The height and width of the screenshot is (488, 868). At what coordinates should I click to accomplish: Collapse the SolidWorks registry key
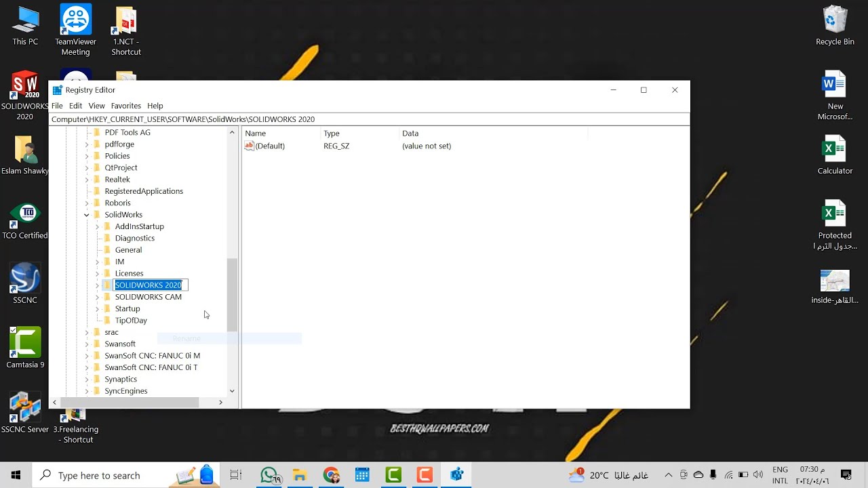(x=86, y=215)
